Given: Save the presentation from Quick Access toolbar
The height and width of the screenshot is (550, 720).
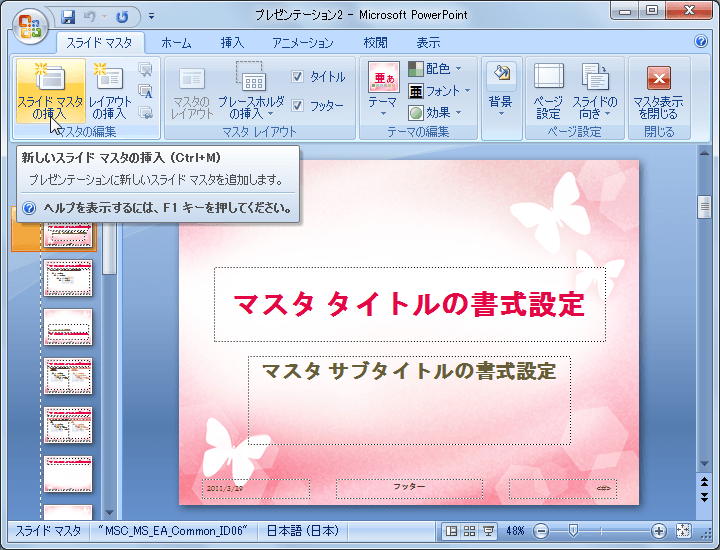Looking at the screenshot, I should click(x=68, y=17).
